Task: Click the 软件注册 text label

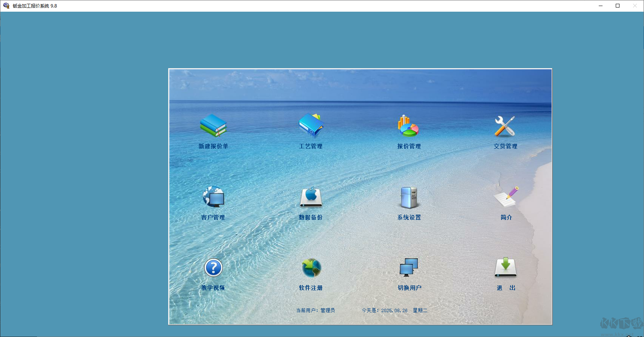Action: pos(311,288)
